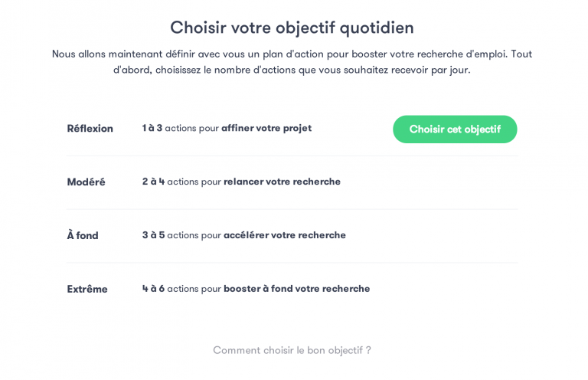This screenshot has width=588, height=380.
Task: Click the words actions pour in the Réflexion row
Action: [191, 128]
